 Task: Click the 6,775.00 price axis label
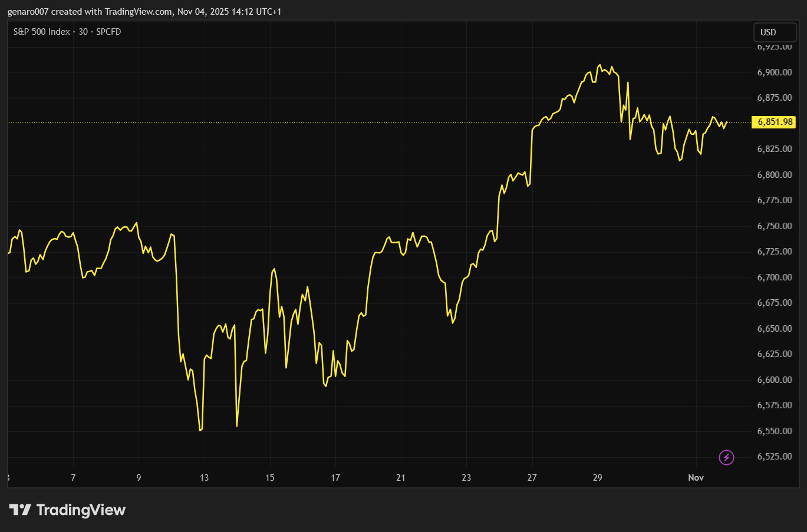pos(775,200)
